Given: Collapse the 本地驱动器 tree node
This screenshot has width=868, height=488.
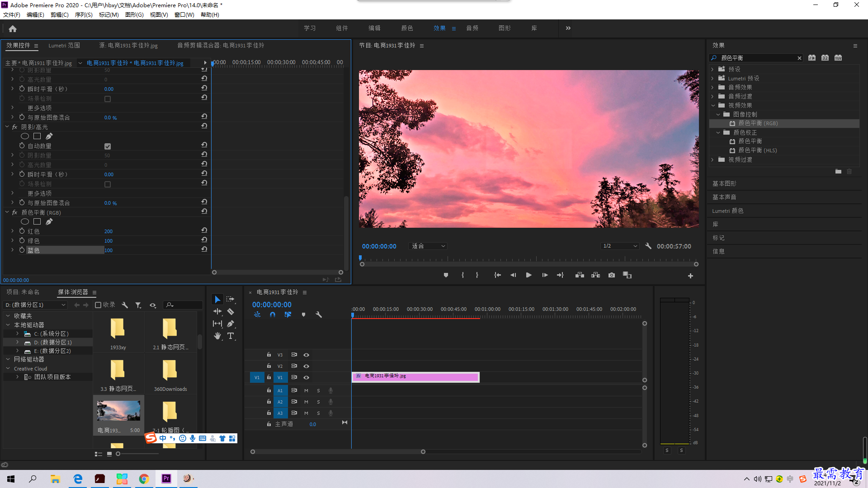Looking at the screenshot, I should (8, 324).
